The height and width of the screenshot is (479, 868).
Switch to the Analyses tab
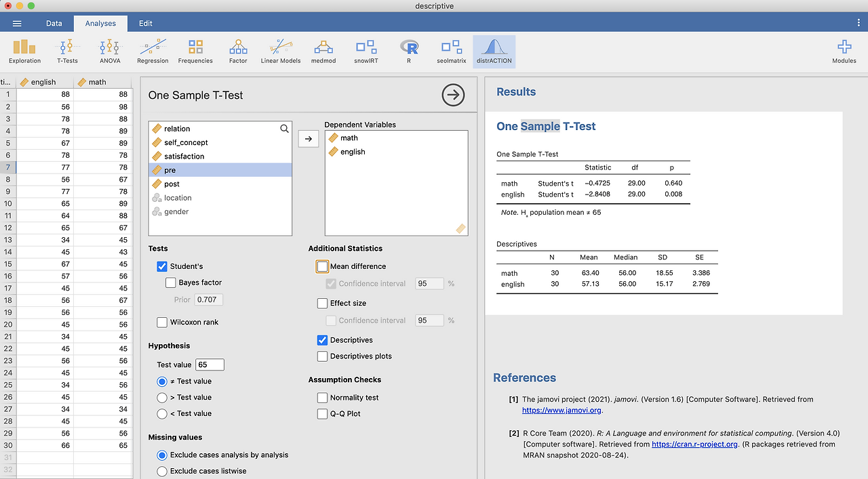(100, 23)
